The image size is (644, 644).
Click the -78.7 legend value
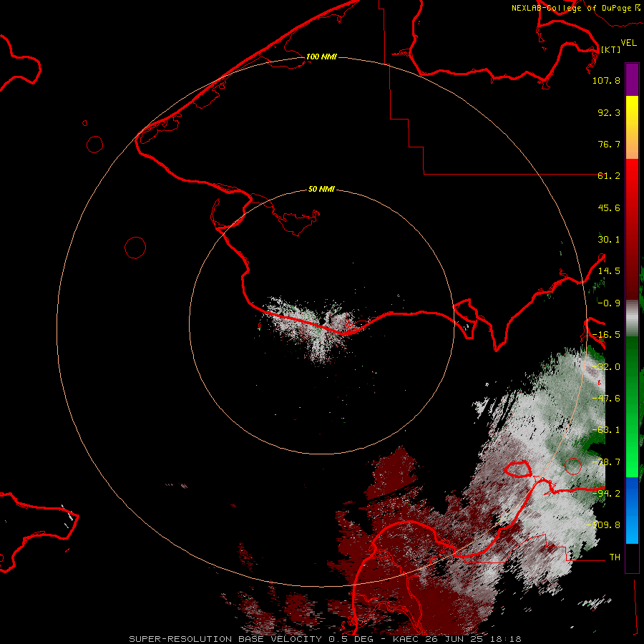pos(606,462)
